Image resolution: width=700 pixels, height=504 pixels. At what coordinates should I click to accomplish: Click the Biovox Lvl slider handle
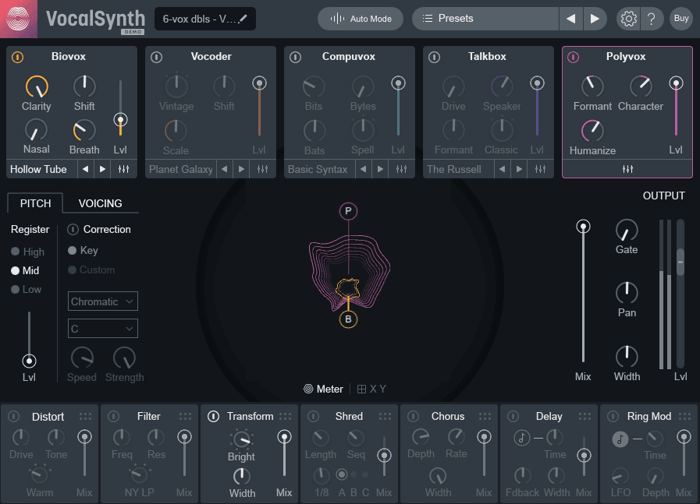click(120, 120)
